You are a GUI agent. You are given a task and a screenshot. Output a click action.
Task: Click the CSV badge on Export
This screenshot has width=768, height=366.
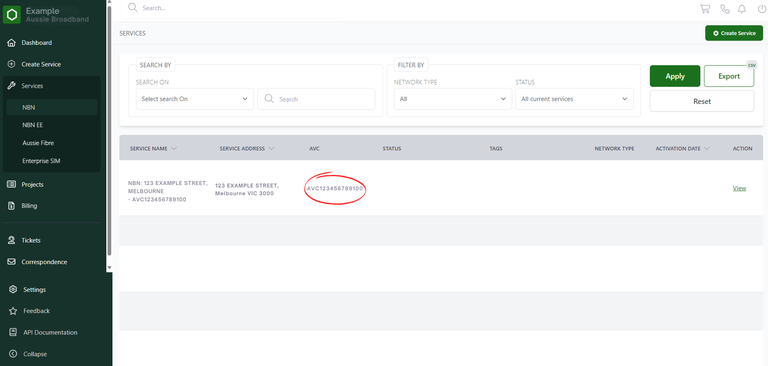(751, 65)
